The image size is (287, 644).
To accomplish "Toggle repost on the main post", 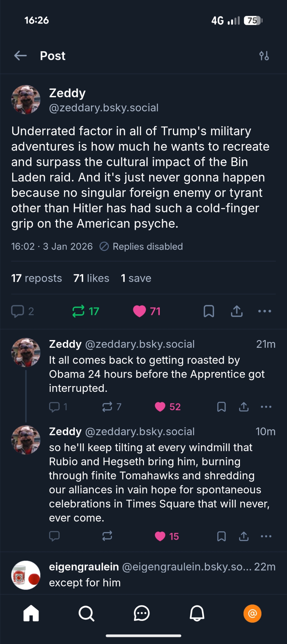I will (79, 311).
